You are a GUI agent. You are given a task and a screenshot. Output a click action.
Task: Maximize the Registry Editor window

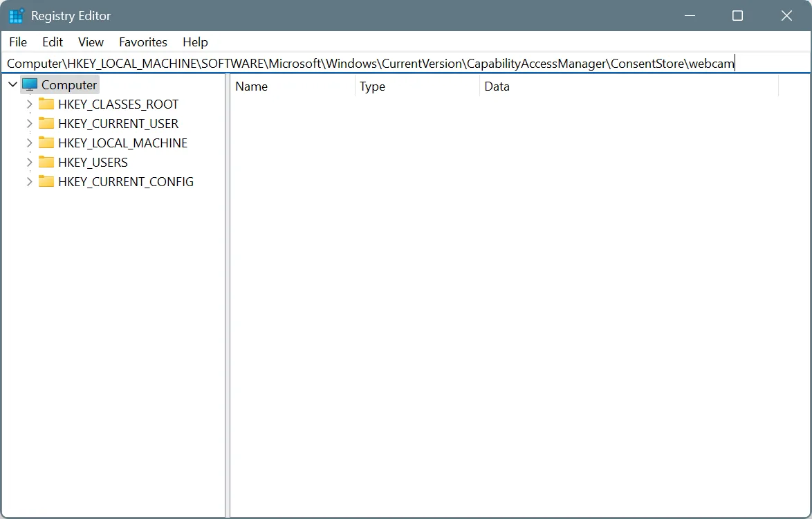click(x=737, y=15)
